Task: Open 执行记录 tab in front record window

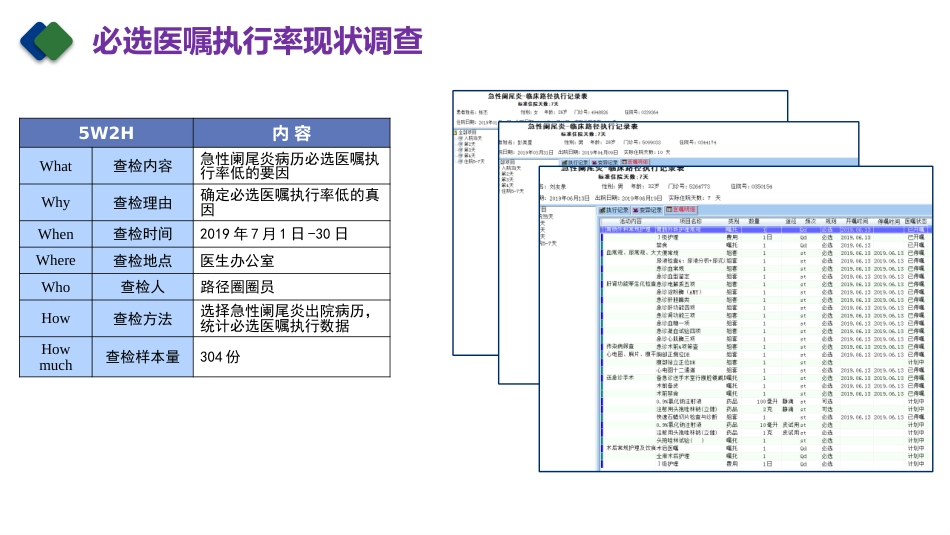Action: [614, 210]
